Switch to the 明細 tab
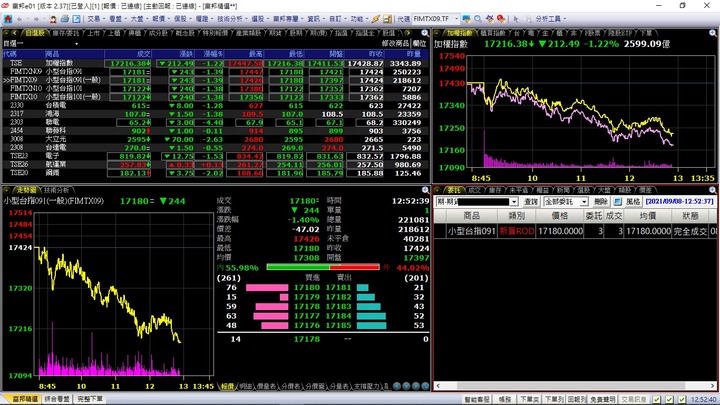This screenshot has width=720, height=405. (x=246, y=387)
